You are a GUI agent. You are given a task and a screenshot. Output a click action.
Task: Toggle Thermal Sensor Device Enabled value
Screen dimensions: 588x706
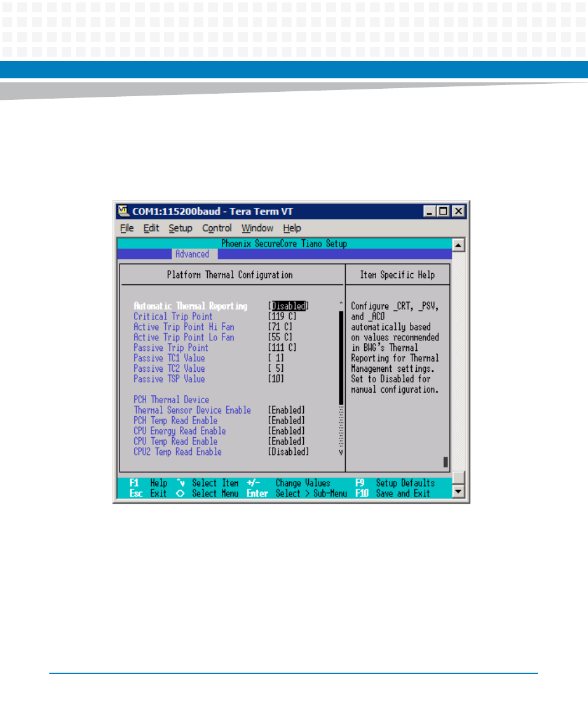pos(287,410)
